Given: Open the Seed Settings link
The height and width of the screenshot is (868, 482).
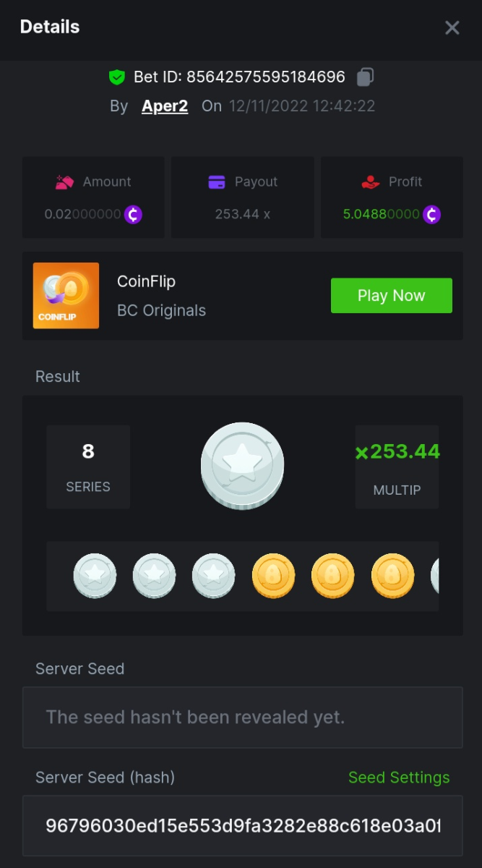Looking at the screenshot, I should coord(399,778).
